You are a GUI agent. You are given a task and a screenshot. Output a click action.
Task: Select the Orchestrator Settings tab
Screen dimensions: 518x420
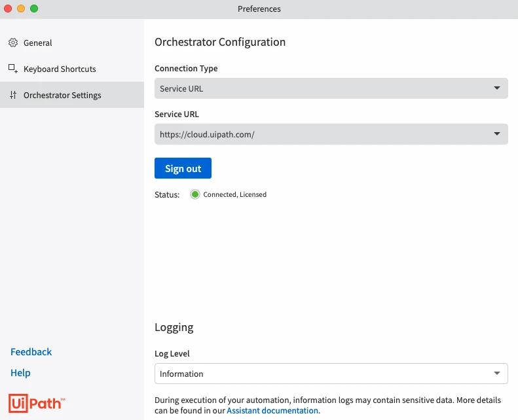click(x=72, y=95)
